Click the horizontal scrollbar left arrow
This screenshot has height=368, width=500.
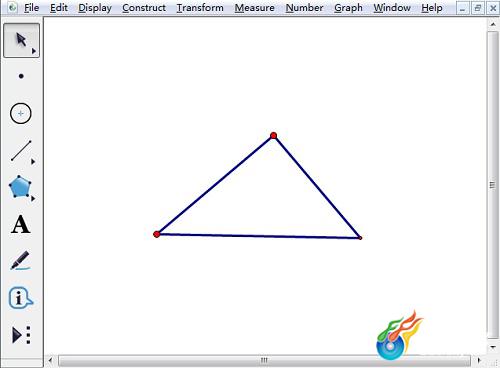[x=50, y=360]
